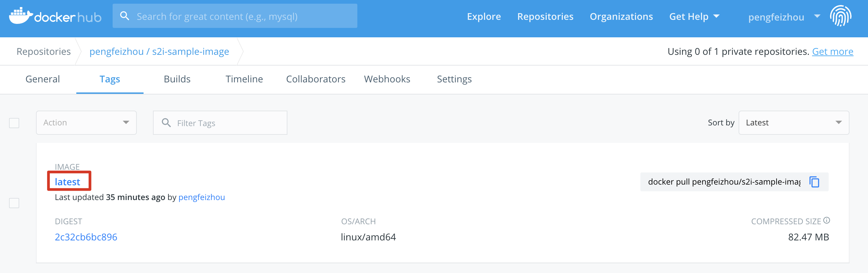This screenshot has width=868, height=273.
Task: Click into the Filter Tags field
Action: tap(220, 123)
